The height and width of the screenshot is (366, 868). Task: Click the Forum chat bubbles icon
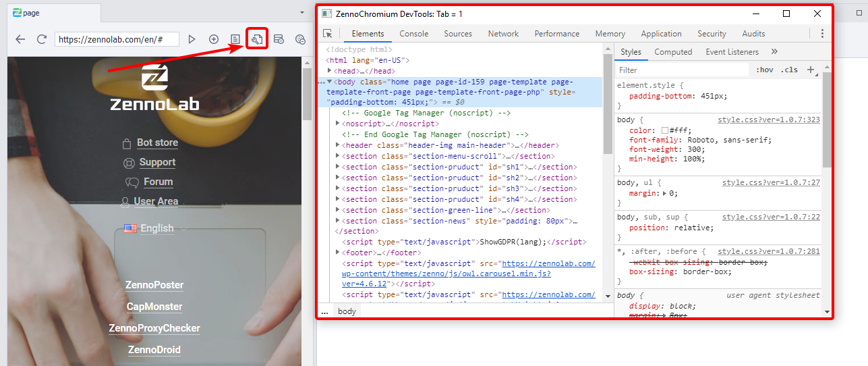click(132, 182)
